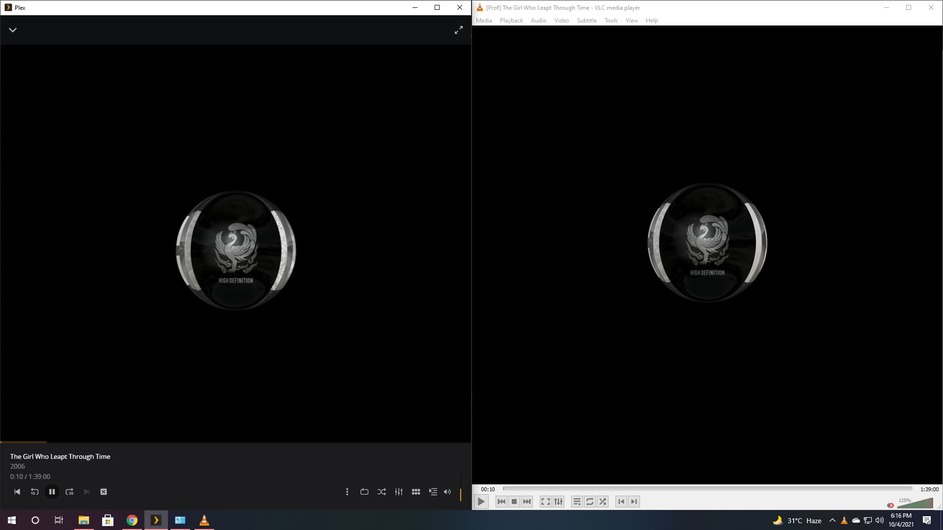Open the Plex more options menu

tap(347, 491)
